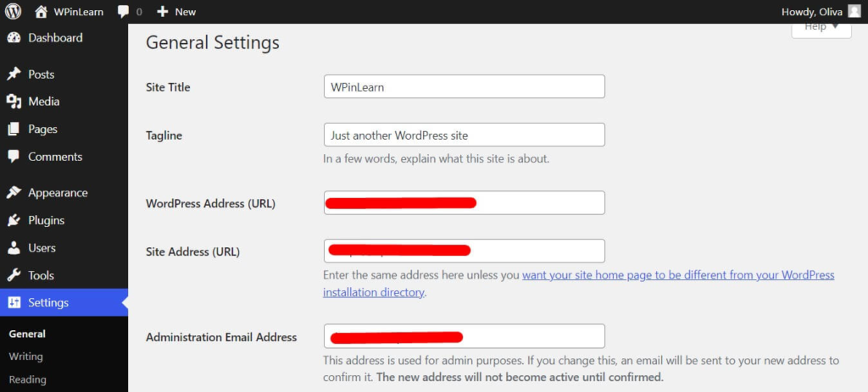Click the Comments sidebar bubble icon
The image size is (868, 392).
(14, 157)
